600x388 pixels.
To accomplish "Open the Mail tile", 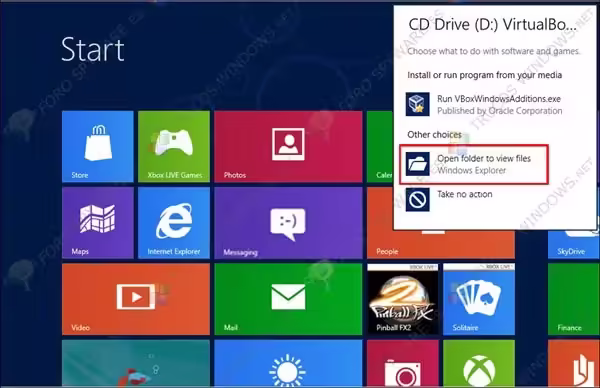I will pyautogui.click(x=288, y=299).
